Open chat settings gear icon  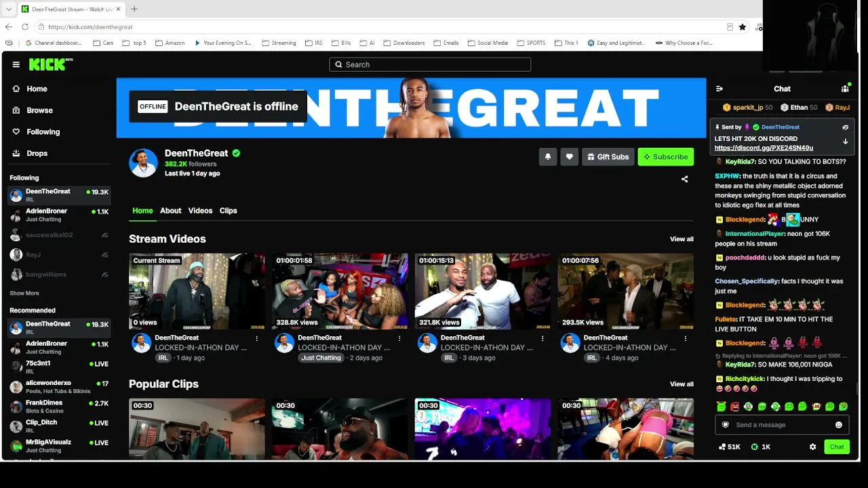(812, 447)
